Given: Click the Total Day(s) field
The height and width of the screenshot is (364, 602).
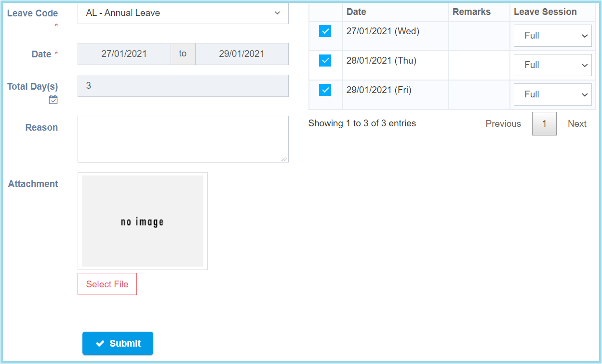Looking at the screenshot, I should point(183,86).
